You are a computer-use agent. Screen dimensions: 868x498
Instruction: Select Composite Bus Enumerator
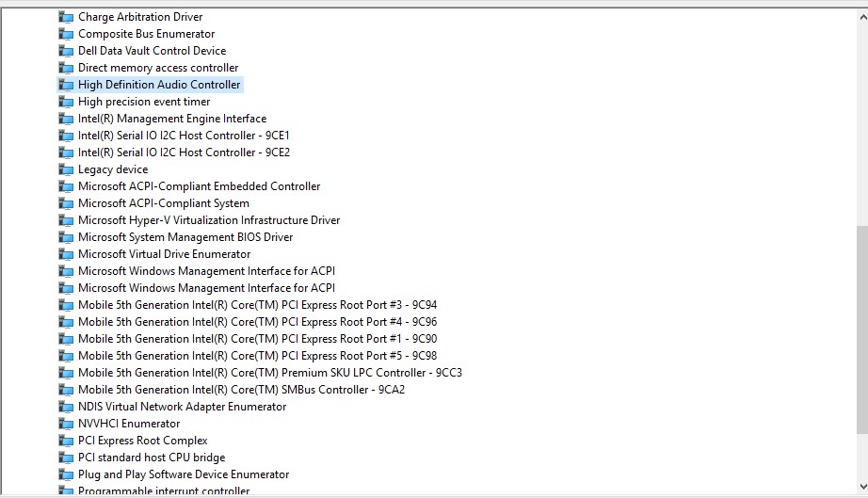pyautogui.click(x=146, y=34)
